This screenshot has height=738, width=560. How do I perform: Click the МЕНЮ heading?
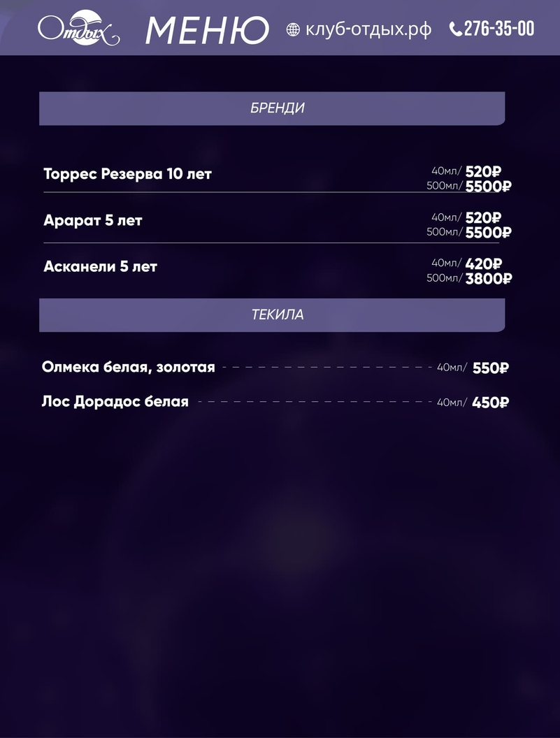coord(207,30)
